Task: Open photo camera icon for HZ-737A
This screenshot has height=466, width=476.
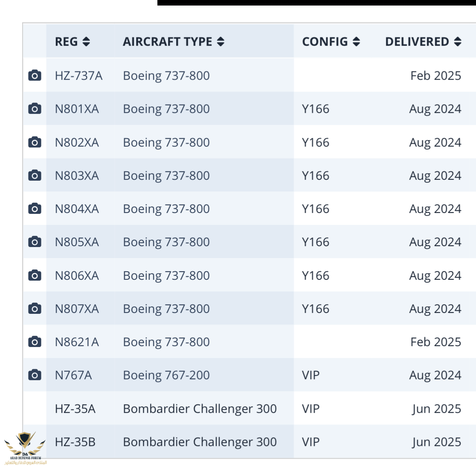Action: point(34,76)
